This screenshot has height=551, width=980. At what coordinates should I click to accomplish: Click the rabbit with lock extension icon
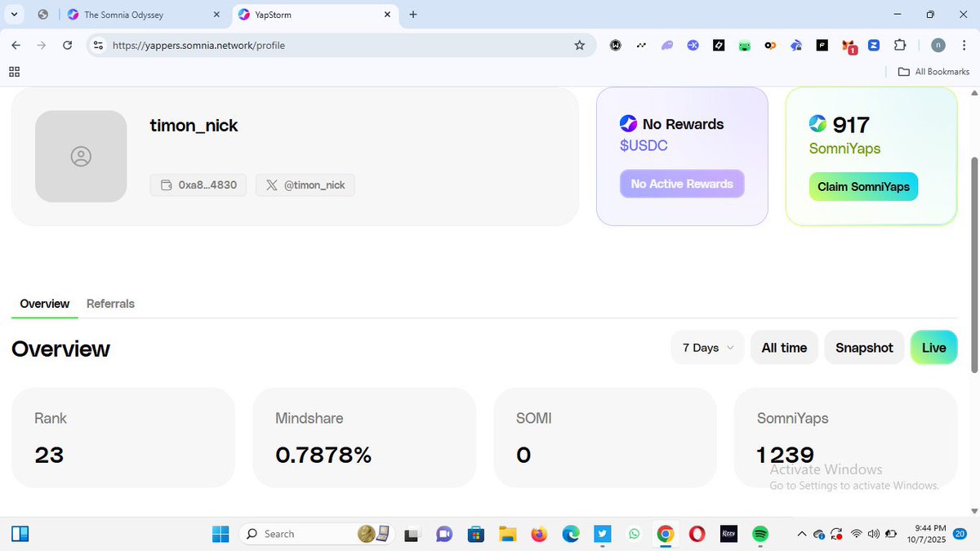click(796, 46)
